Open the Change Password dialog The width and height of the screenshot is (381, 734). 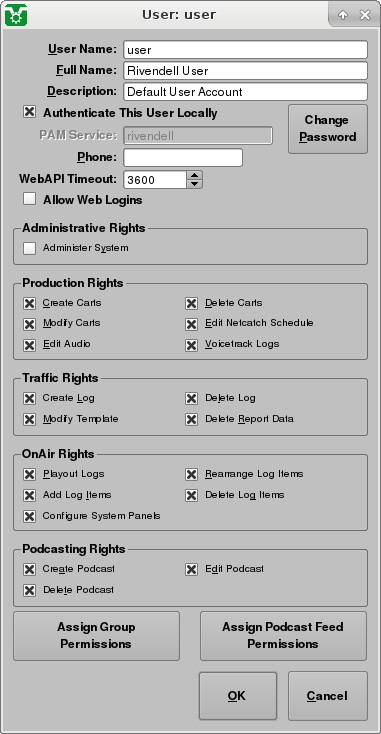pos(328,129)
